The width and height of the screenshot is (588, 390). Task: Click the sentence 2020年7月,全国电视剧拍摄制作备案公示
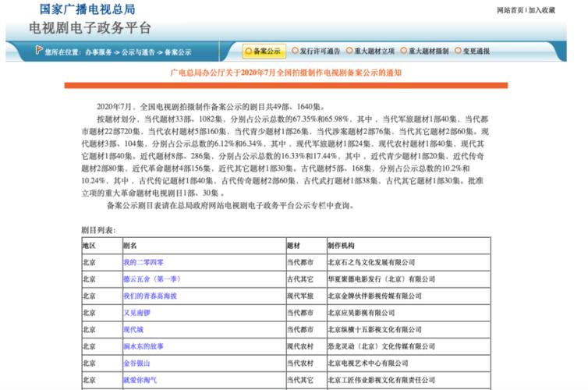pos(211,107)
